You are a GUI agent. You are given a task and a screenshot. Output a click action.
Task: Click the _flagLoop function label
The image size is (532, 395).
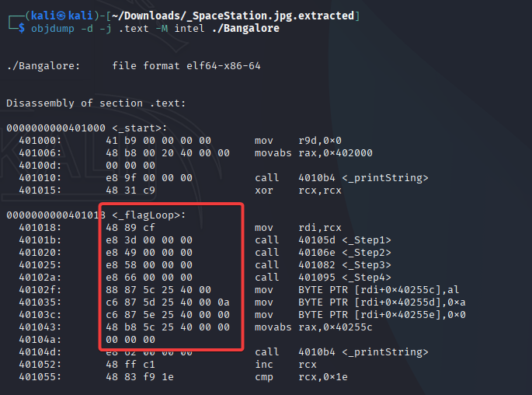tap(149, 215)
